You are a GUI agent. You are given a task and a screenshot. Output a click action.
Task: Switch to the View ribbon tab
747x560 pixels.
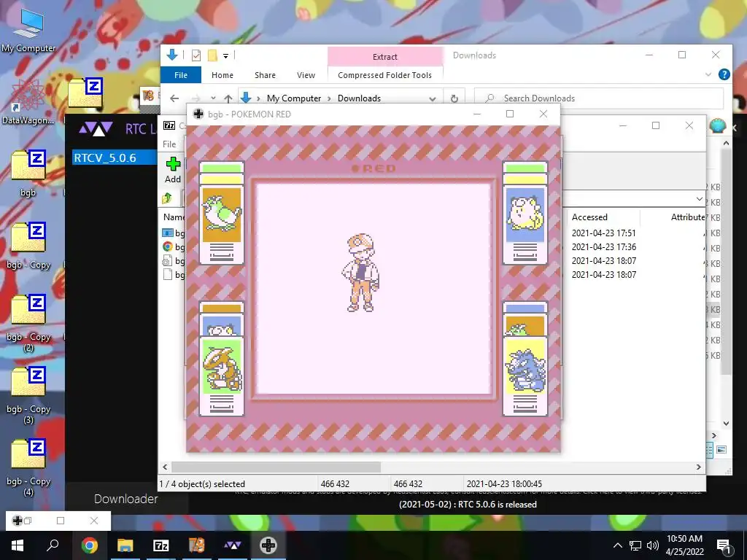click(x=306, y=75)
